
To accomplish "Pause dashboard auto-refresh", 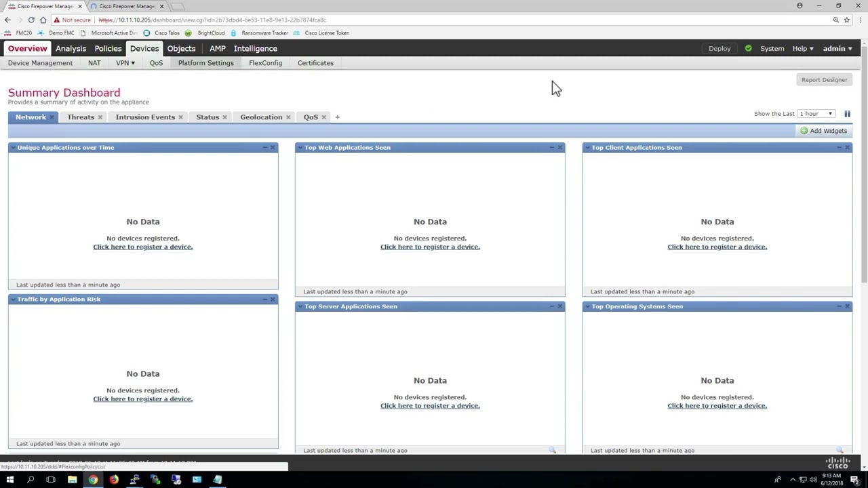I will (x=847, y=114).
